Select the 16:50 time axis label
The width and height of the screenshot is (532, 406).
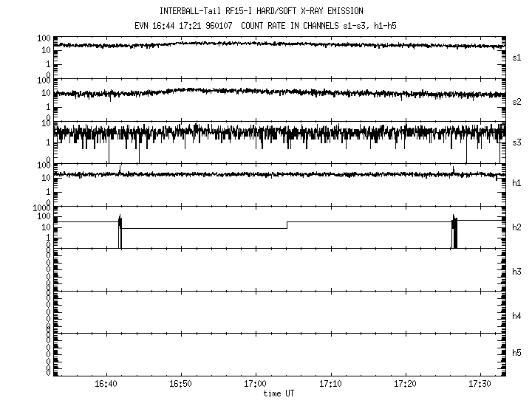pyautogui.click(x=181, y=385)
